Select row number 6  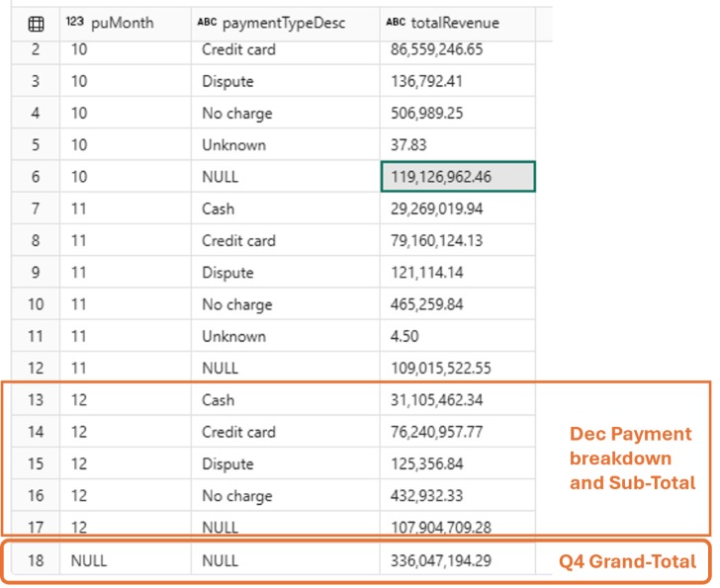[36, 177]
